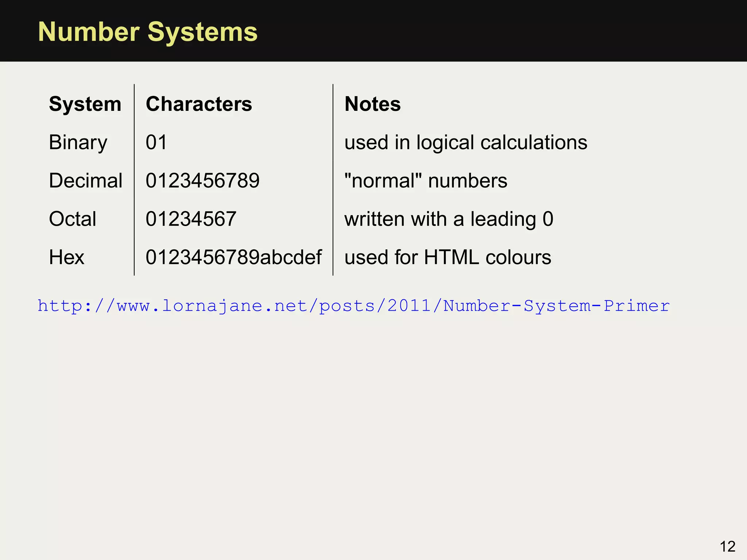This screenshot has height=560, width=747.
Task: Select the "Characters" column header
Action: tap(199, 104)
